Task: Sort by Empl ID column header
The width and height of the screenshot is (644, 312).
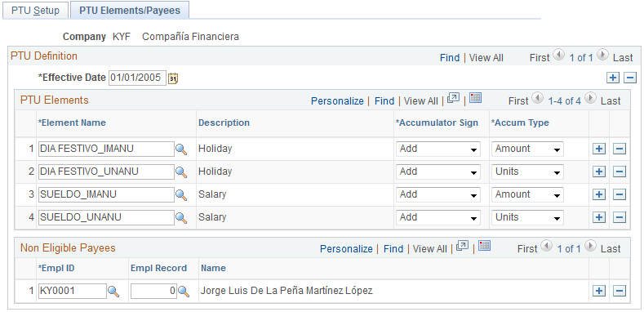Action: pyautogui.click(x=56, y=269)
